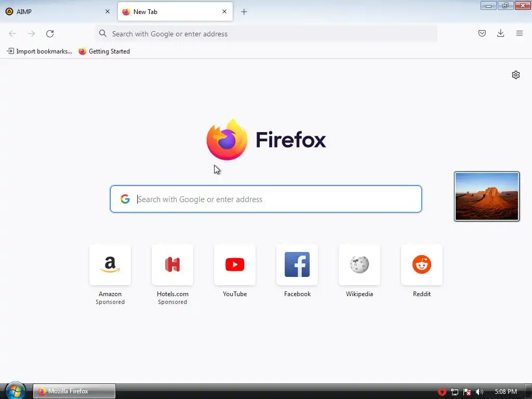Viewport: 532px width, 399px height.
Task: Open the Windows Start menu
Action: [15, 391]
